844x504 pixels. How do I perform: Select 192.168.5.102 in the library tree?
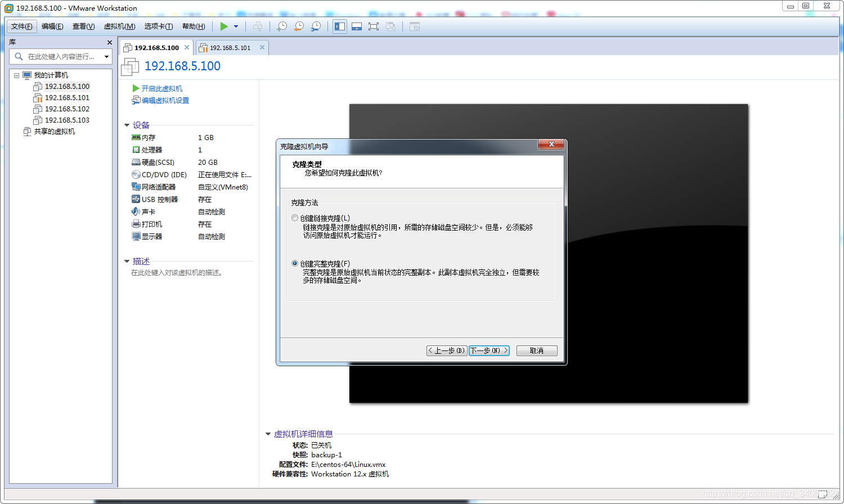[x=67, y=109]
